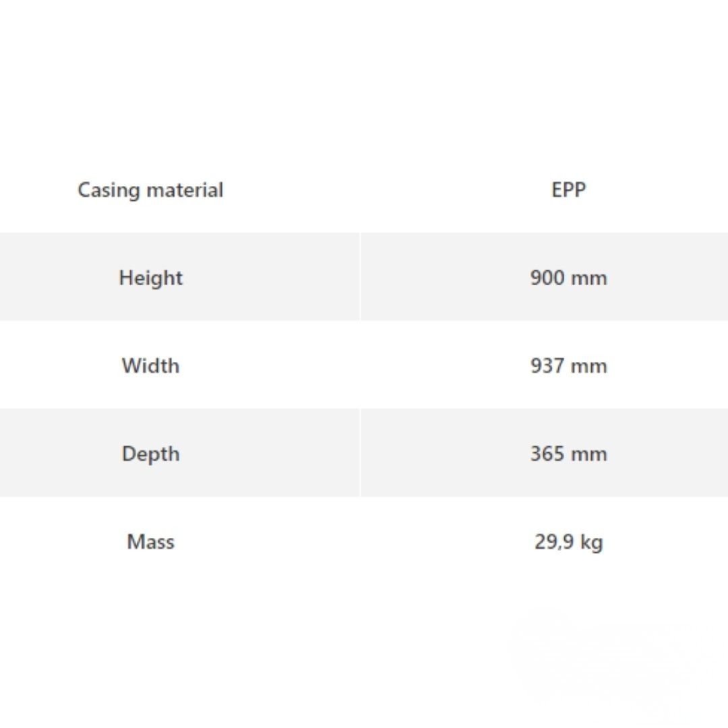Image resolution: width=728 pixels, height=728 pixels.
Task: Click the Height row label
Action: (x=150, y=278)
